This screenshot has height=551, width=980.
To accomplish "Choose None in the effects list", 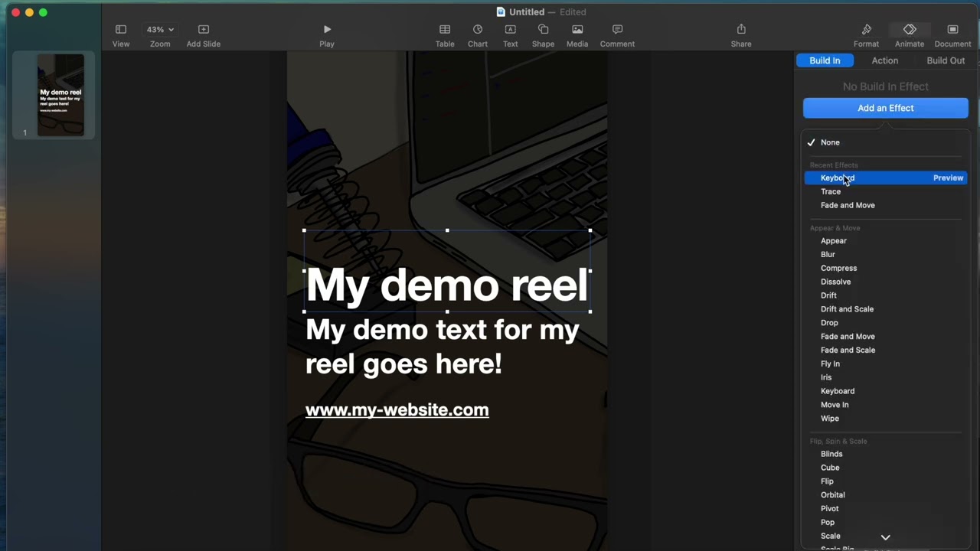I will click(x=830, y=142).
